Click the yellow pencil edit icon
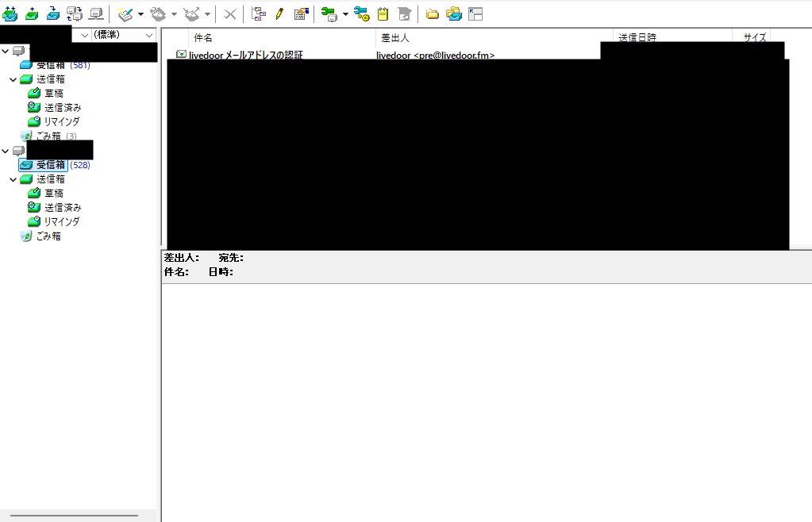This screenshot has width=812, height=522. point(279,14)
